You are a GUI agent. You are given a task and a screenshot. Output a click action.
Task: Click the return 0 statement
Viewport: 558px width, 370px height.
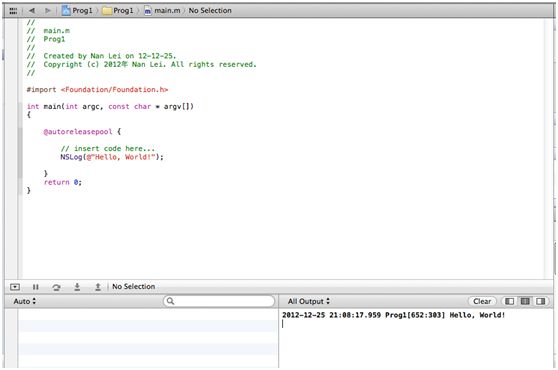coord(63,182)
